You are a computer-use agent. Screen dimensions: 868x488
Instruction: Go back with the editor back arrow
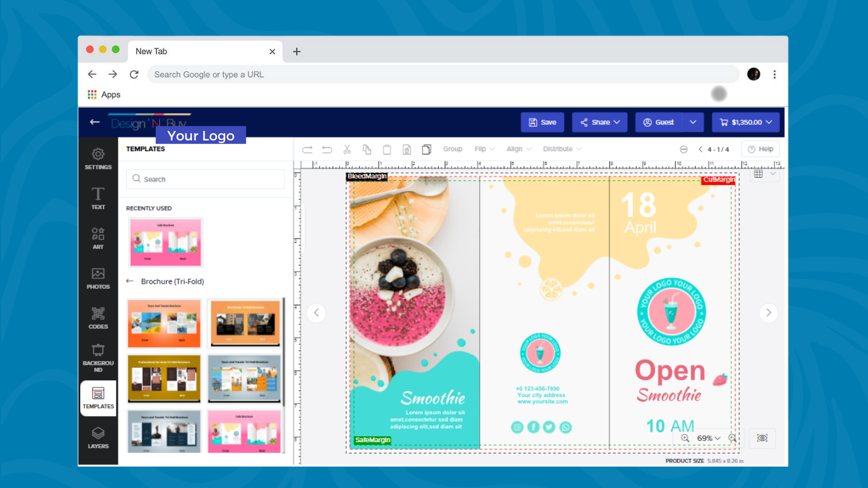95,122
